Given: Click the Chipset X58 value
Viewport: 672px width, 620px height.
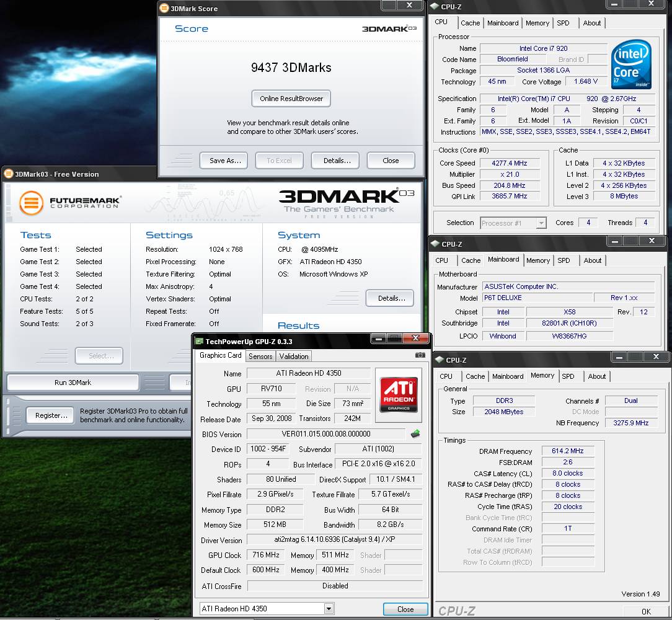Looking at the screenshot, I should [x=569, y=312].
